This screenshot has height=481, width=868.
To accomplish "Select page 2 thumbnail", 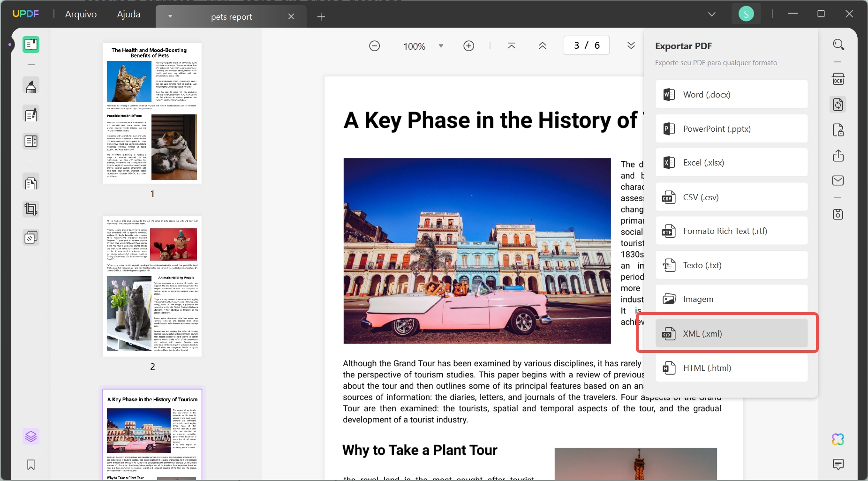I will coord(152,286).
